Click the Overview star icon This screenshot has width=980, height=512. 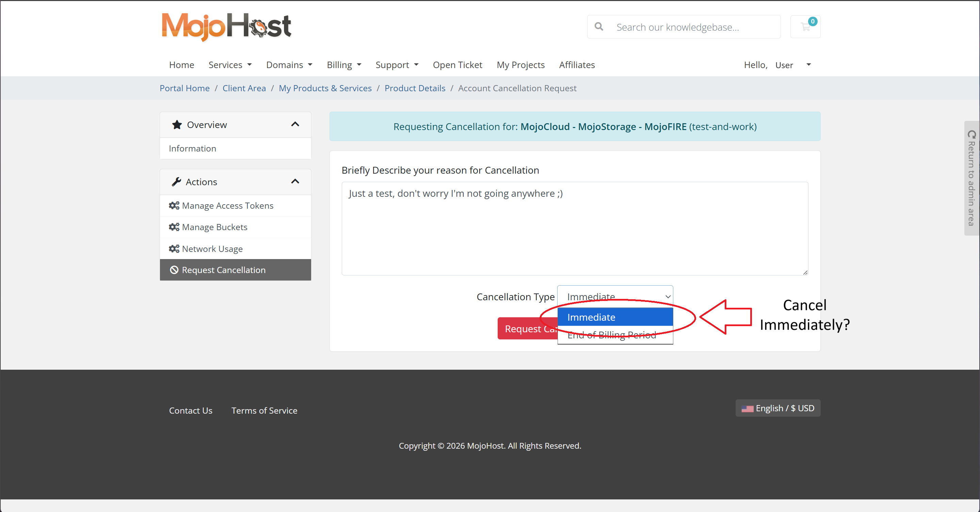pos(177,125)
